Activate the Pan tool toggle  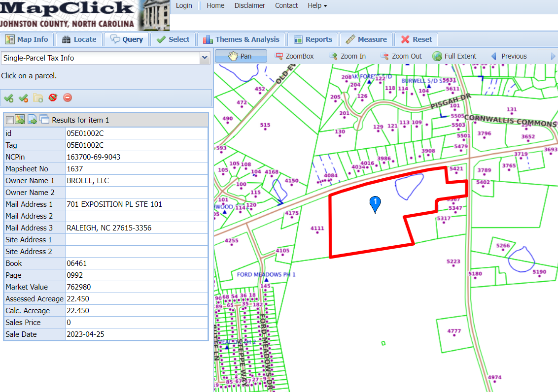[x=241, y=56]
